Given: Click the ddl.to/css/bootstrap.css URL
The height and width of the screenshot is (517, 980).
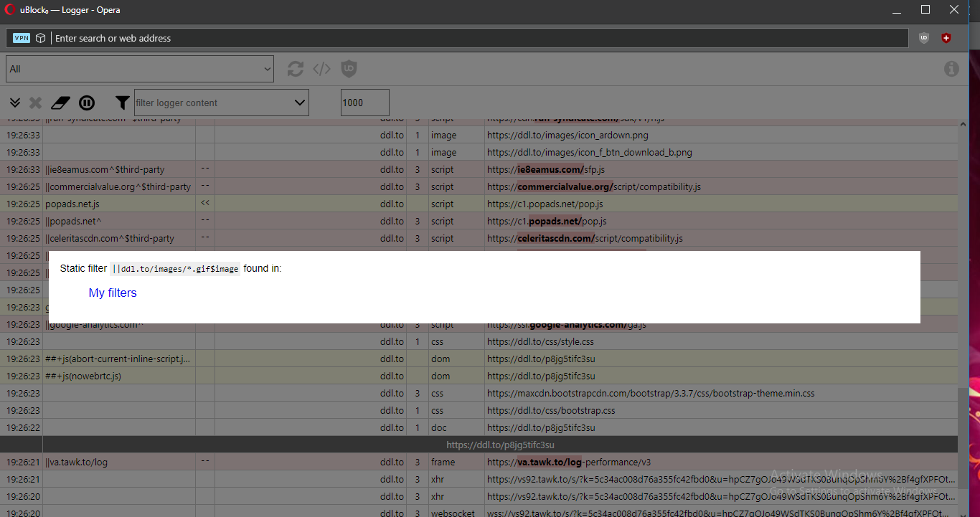Looking at the screenshot, I should (551, 410).
